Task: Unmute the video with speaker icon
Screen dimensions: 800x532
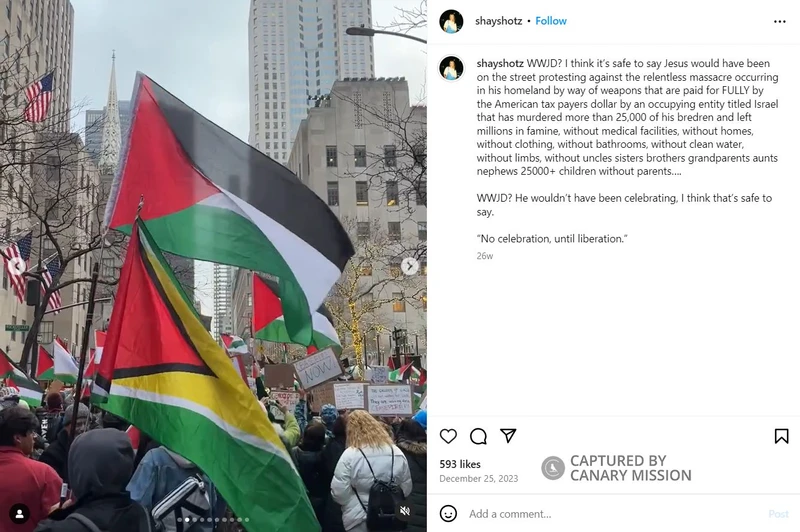Action: coord(405,511)
